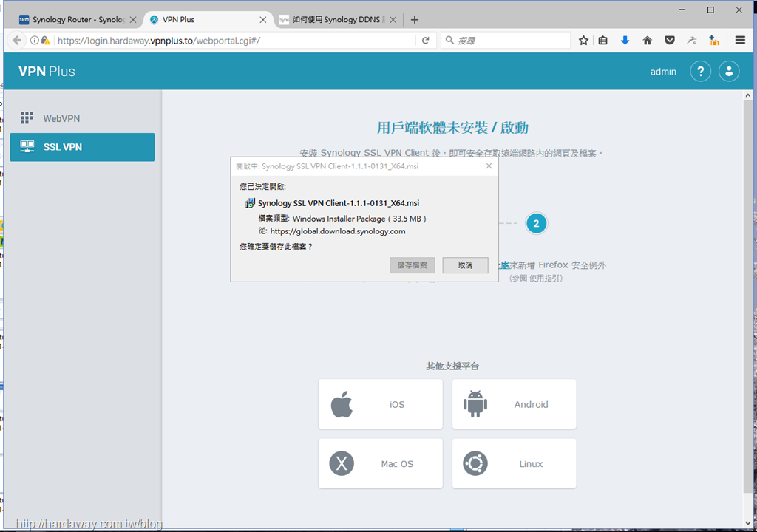757x532 pixels.
Task: Click the source URL global.download.synology.com text
Action: point(337,231)
